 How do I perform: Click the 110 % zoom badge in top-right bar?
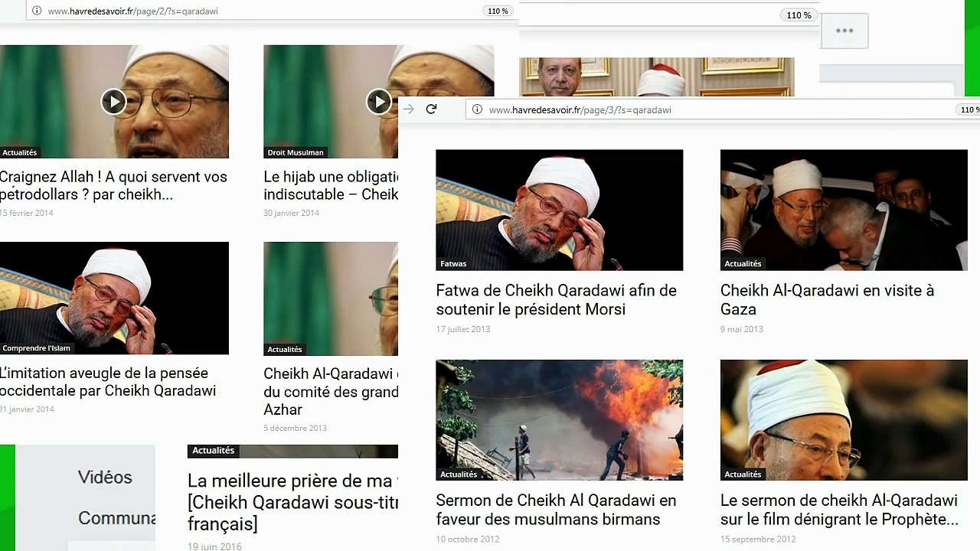coord(799,15)
